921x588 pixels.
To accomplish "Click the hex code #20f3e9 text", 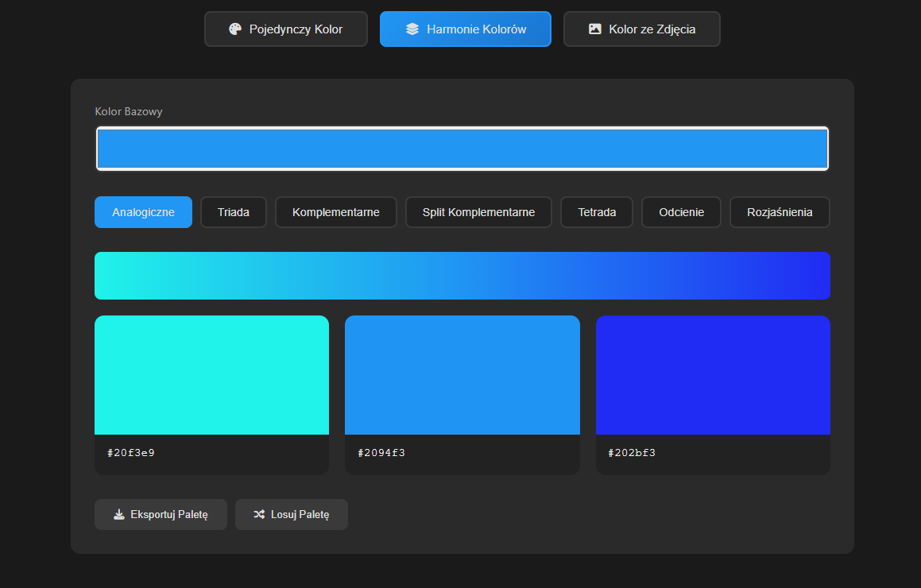I will [x=131, y=453].
